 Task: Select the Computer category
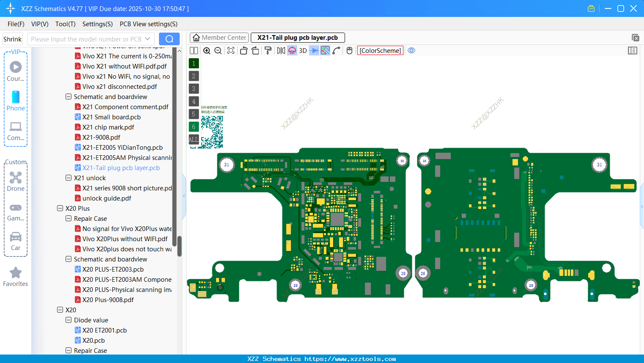tap(16, 131)
